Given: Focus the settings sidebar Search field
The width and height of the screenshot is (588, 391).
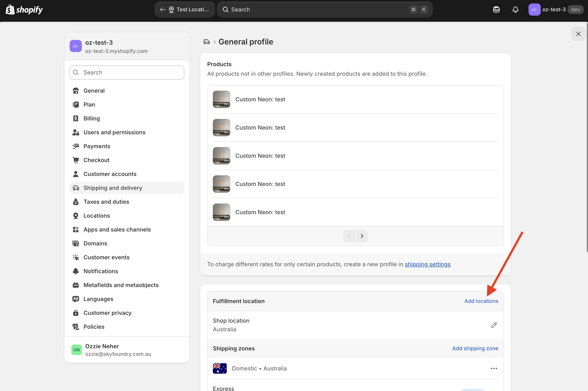Looking at the screenshot, I should coord(127,72).
